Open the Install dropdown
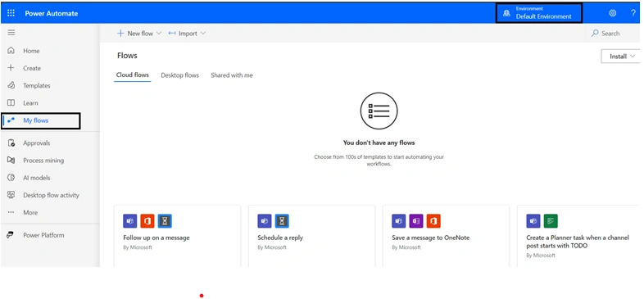 coord(620,57)
